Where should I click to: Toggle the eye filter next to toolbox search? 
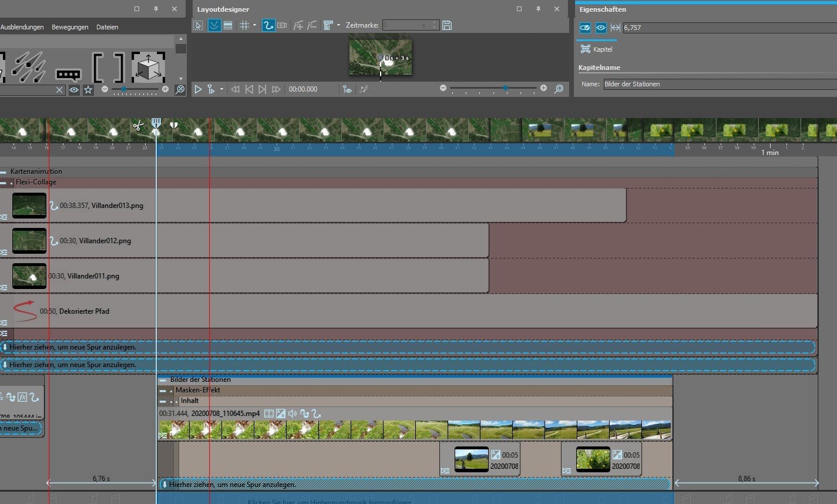click(74, 90)
